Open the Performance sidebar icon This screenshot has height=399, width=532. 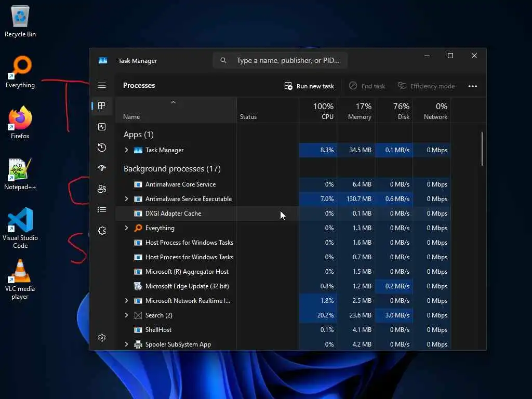pos(102,127)
